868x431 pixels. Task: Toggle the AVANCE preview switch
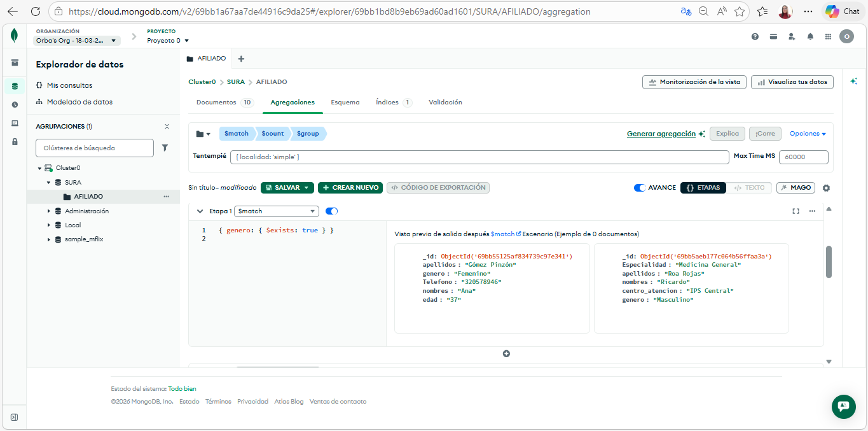[640, 188]
